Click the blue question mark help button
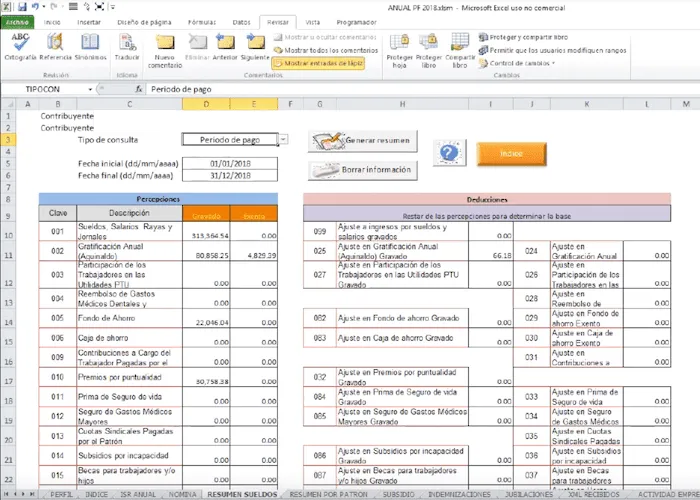 [449, 153]
